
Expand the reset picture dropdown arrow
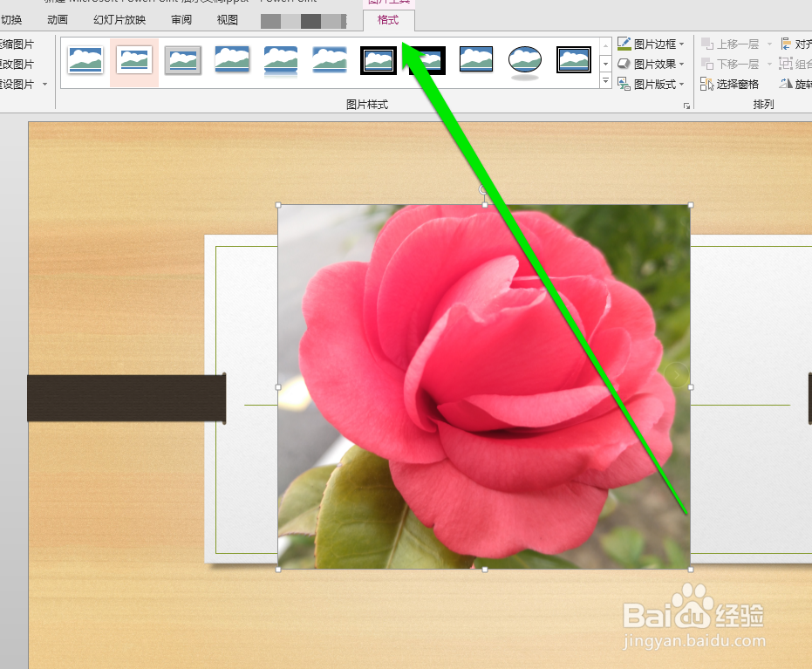(x=45, y=84)
